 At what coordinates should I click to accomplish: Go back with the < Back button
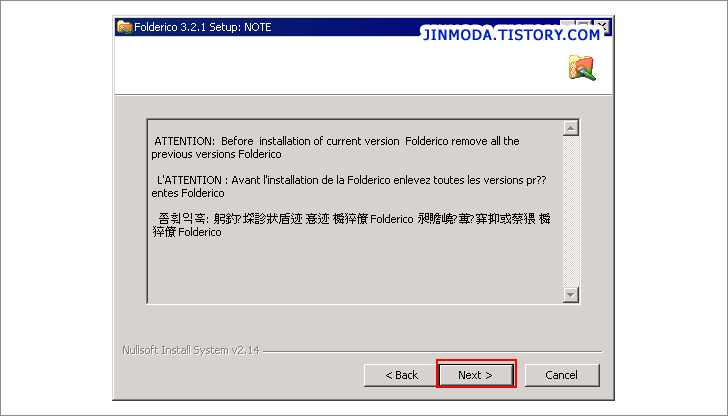click(402, 375)
